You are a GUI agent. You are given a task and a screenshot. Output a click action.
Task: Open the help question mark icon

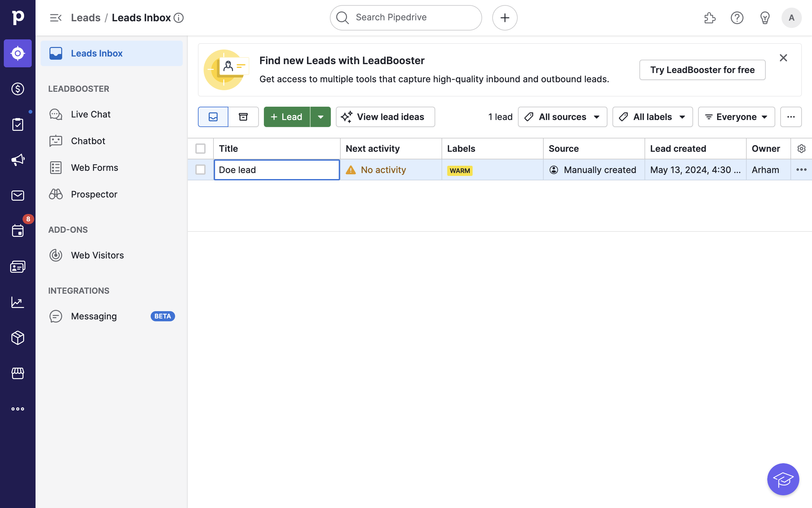(x=737, y=18)
